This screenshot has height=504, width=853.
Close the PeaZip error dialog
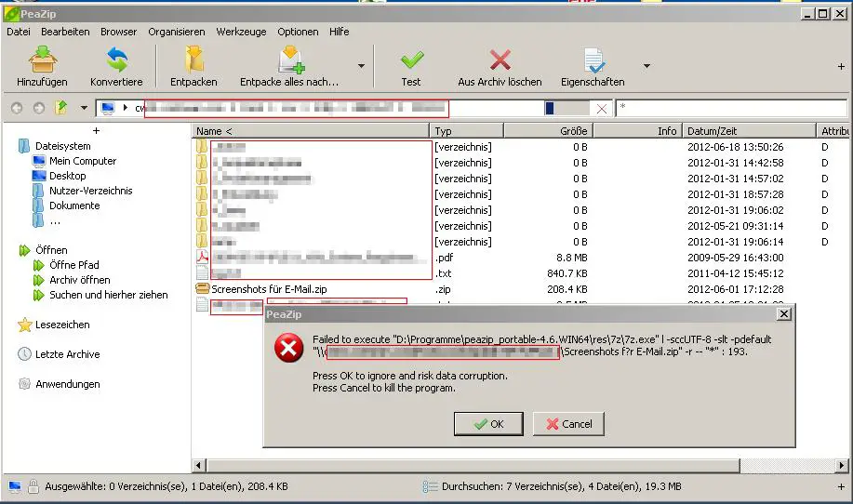point(784,313)
